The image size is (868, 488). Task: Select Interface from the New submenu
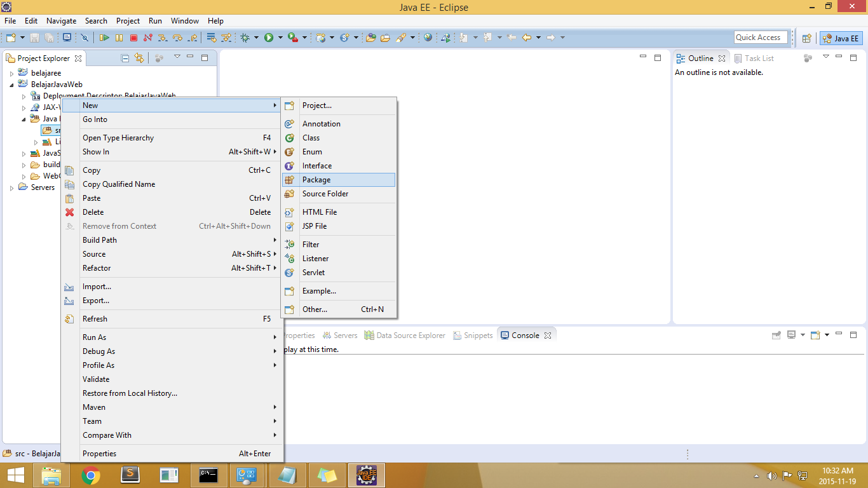coord(338,166)
